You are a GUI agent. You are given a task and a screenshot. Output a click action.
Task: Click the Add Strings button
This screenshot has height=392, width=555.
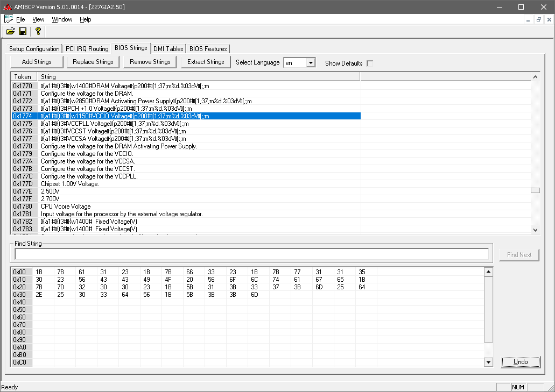(37, 62)
